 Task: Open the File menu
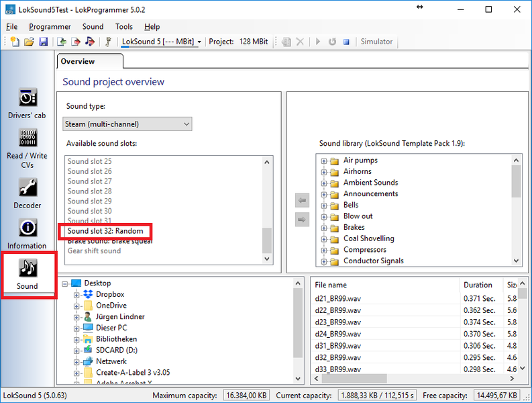(x=12, y=26)
